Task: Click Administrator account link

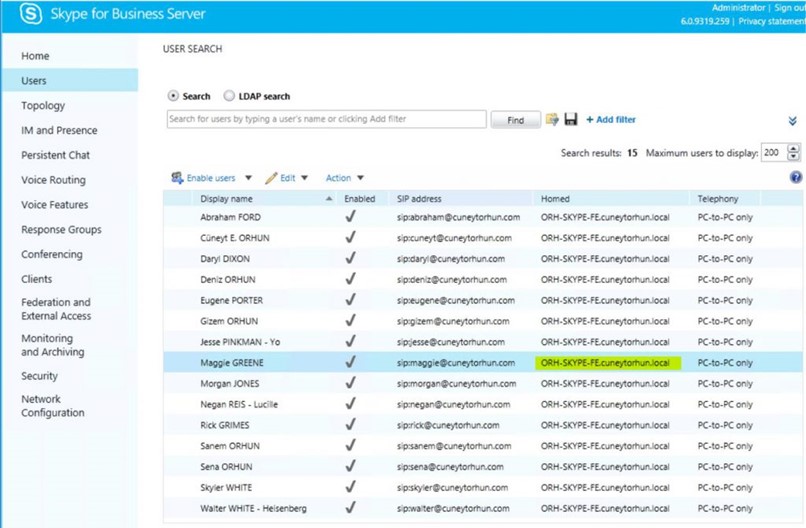Action: (x=738, y=8)
